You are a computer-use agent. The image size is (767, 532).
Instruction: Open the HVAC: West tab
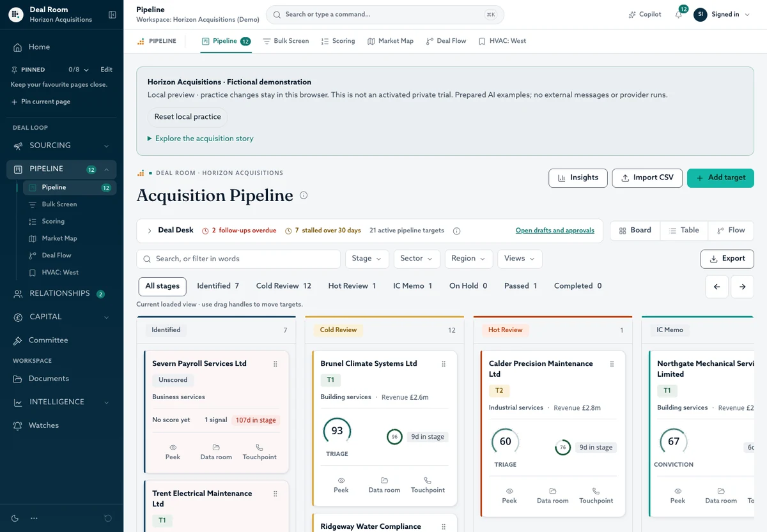pos(502,41)
